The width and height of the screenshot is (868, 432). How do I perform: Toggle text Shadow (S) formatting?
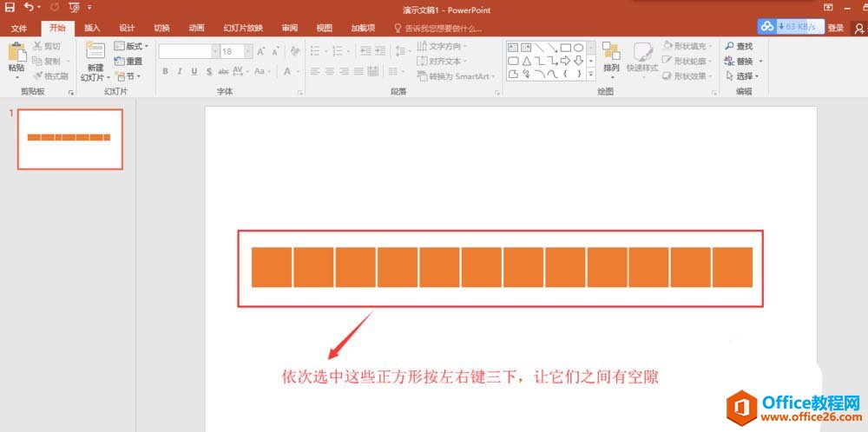coord(208,71)
